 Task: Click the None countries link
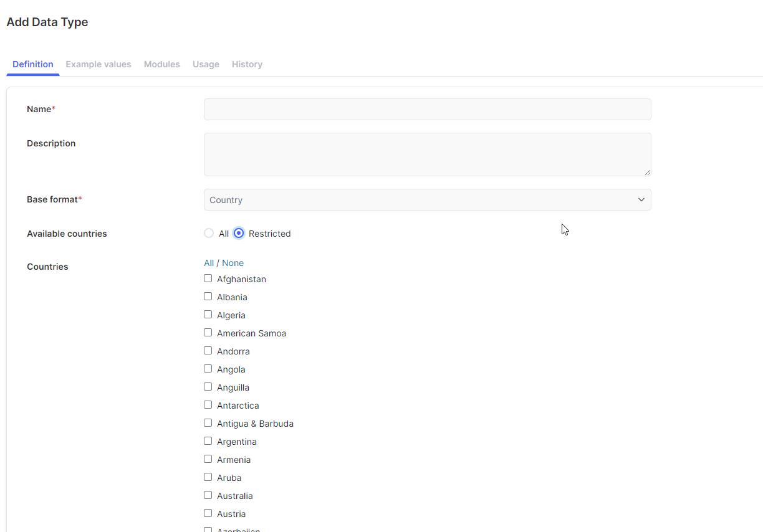click(233, 263)
